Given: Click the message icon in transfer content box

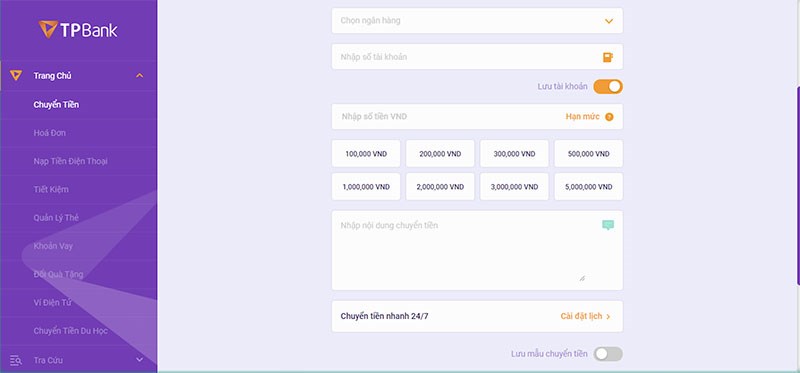Looking at the screenshot, I should [x=608, y=225].
